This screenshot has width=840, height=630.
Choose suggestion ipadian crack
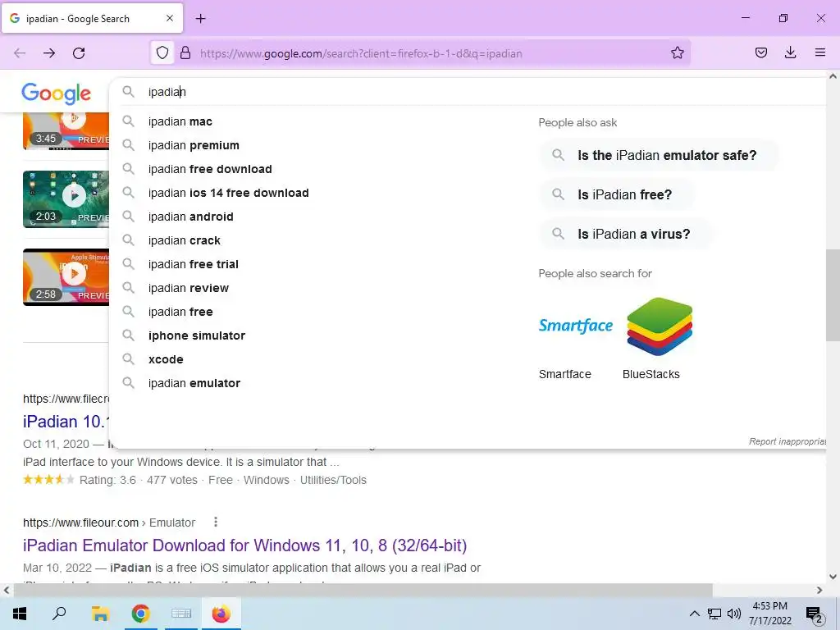185,240
